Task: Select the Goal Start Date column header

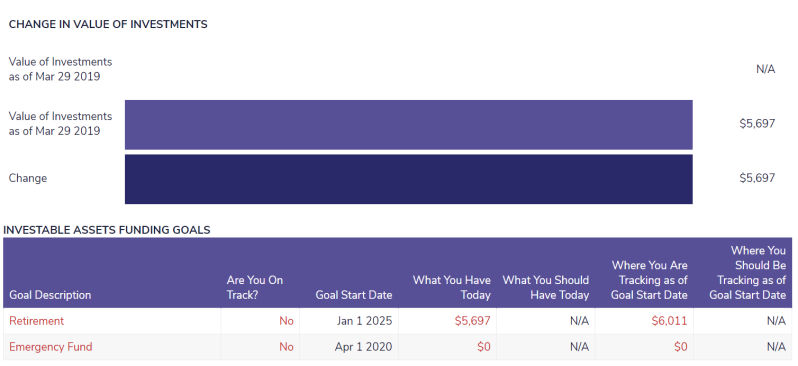Action: pyautogui.click(x=354, y=295)
